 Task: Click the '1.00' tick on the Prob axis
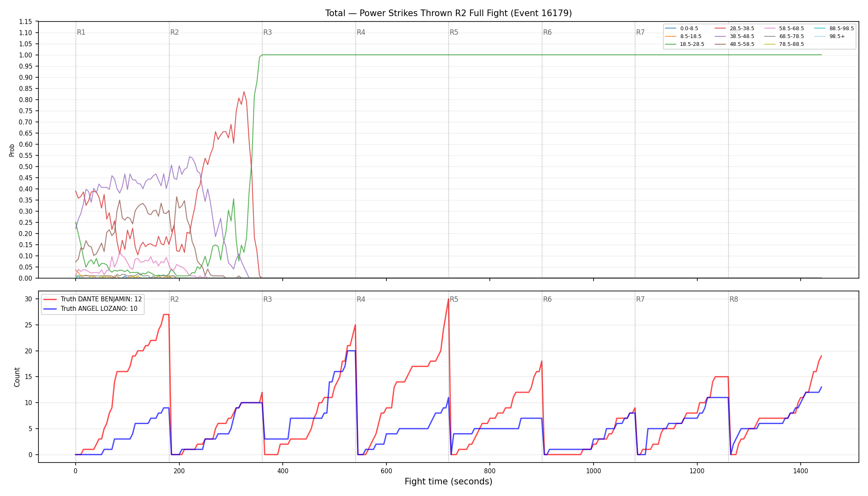click(26, 55)
